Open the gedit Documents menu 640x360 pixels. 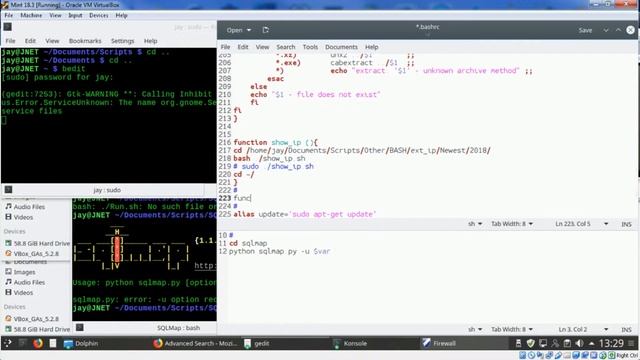click(x=341, y=47)
